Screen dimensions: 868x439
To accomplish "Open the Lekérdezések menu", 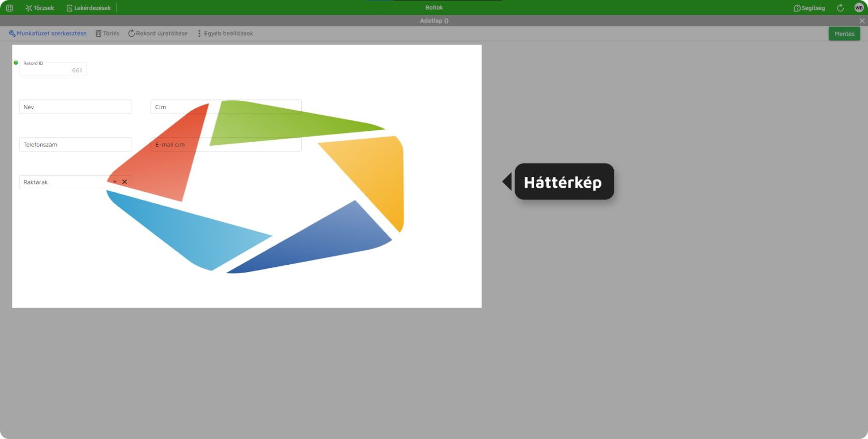I will click(x=88, y=8).
